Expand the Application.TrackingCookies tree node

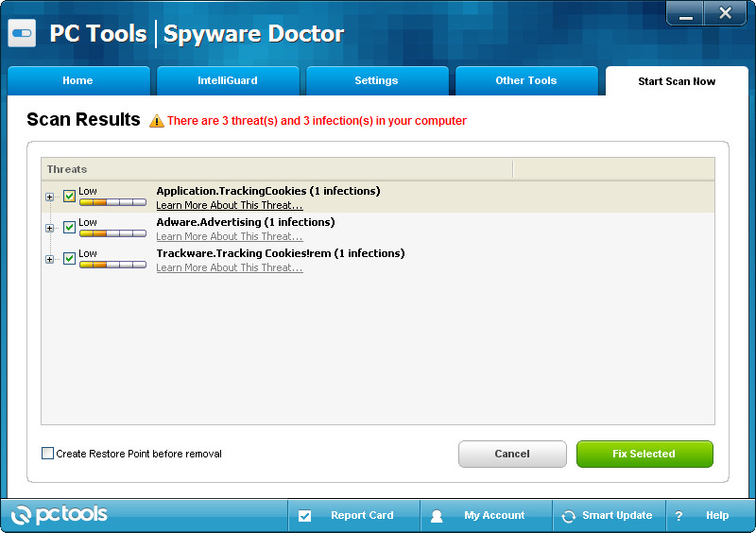coord(50,197)
